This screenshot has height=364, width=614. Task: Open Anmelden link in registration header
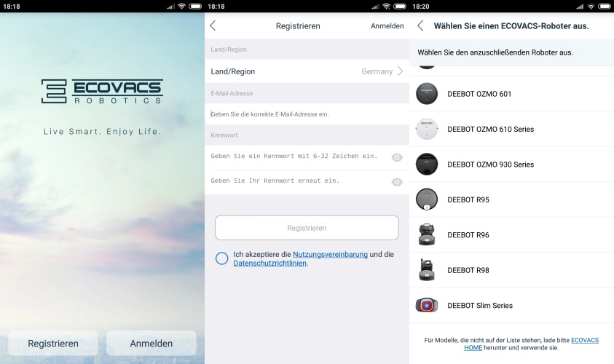tap(387, 25)
